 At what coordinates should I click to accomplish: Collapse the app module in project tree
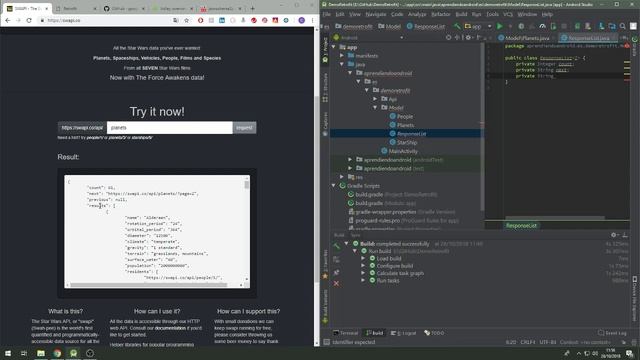click(334, 47)
